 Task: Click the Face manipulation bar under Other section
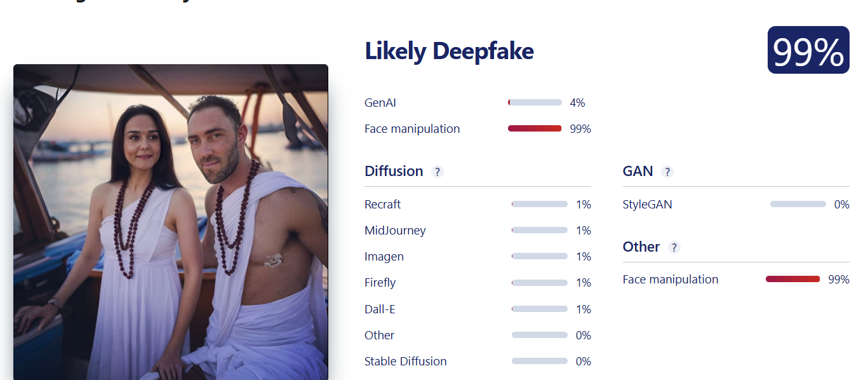tap(792, 280)
